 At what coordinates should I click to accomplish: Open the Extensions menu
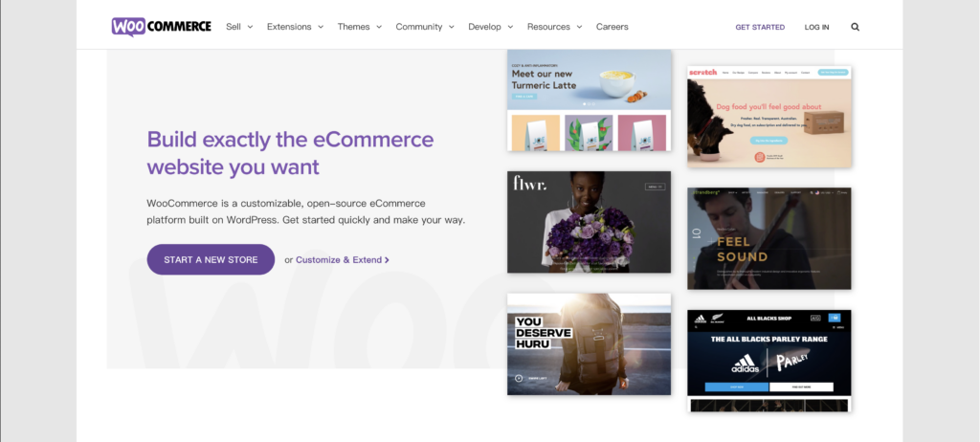(289, 27)
